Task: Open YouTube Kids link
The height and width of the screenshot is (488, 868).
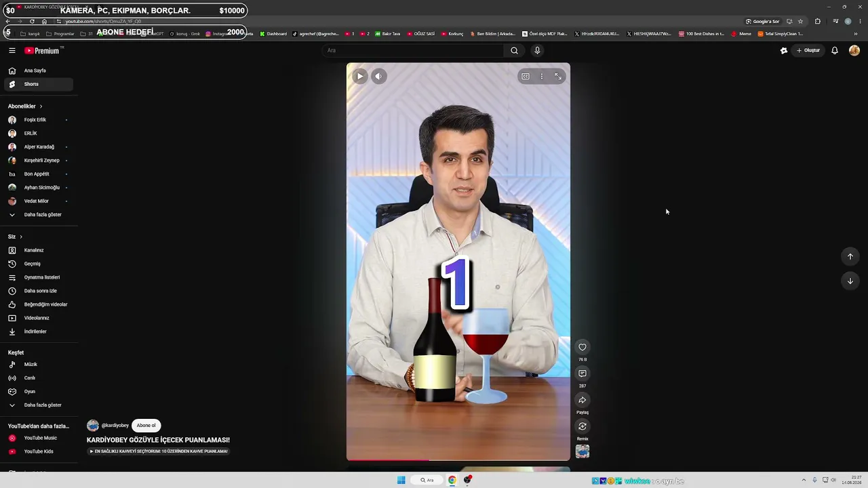Action: click(x=38, y=451)
